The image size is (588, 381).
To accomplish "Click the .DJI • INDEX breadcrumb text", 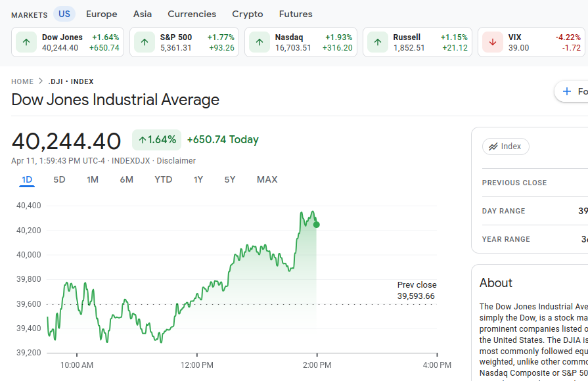I will 71,81.
